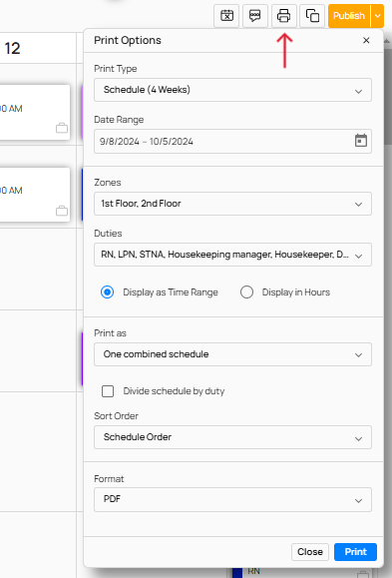Viewport: 392px width, 578px height.
Task: Close the Print Options panel with X
Action: pyautogui.click(x=366, y=40)
